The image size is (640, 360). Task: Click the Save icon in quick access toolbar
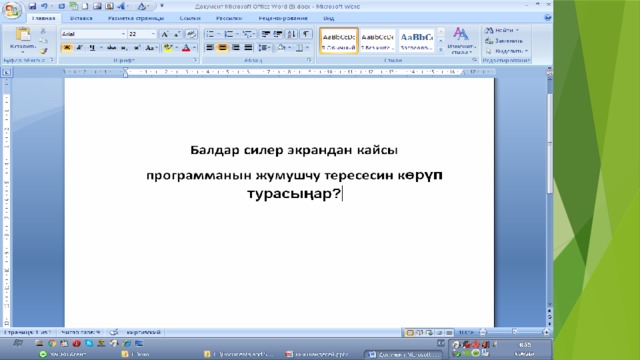click(32, 6)
